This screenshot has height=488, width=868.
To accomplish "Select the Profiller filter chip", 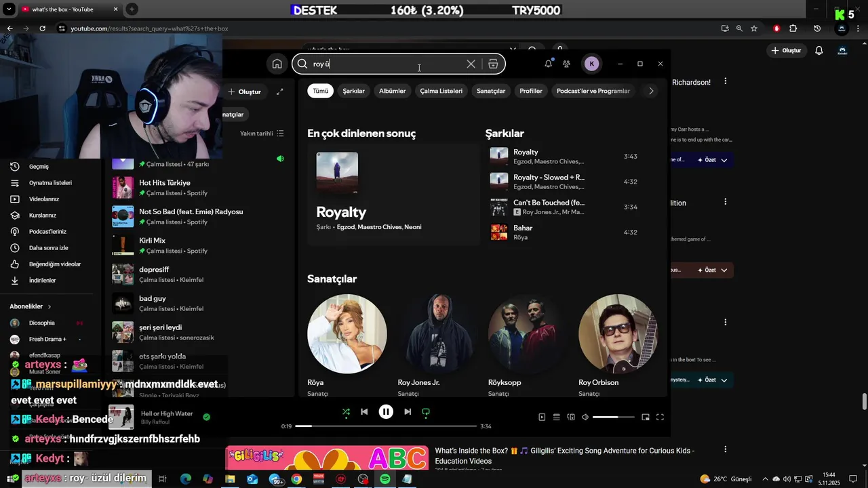I will pyautogui.click(x=531, y=91).
